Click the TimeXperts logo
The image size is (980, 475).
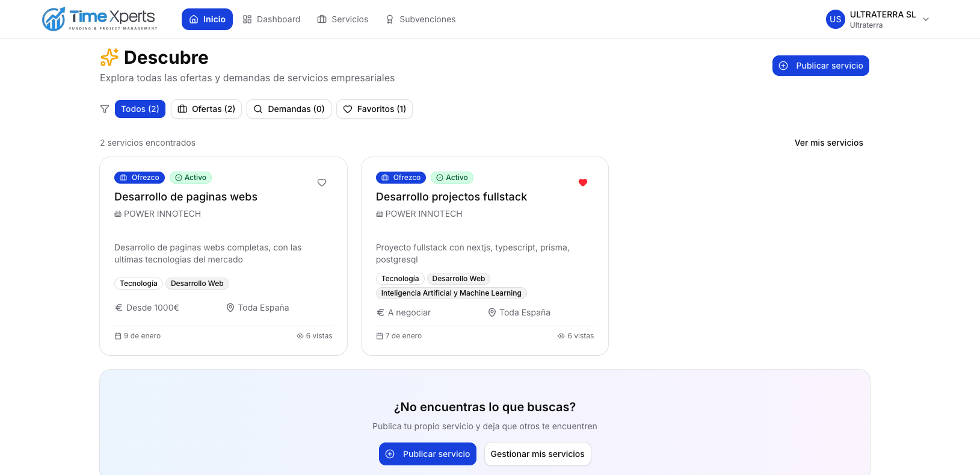pyautogui.click(x=100, y=19)
